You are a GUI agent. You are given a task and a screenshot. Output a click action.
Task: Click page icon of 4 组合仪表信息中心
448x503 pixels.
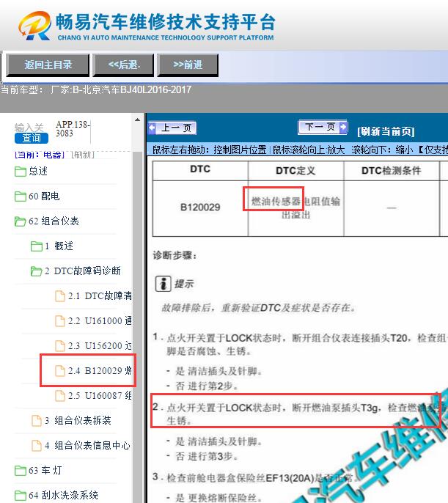coord(37,446)
